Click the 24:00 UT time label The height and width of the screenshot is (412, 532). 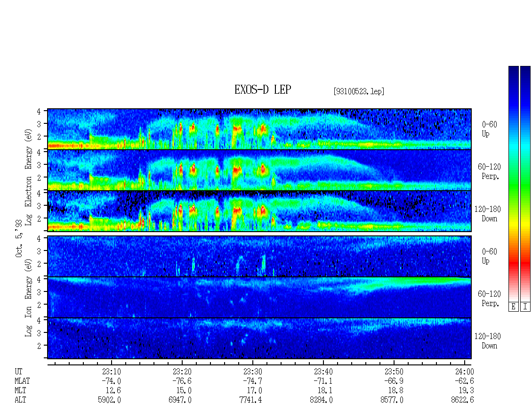pos(465,372)
